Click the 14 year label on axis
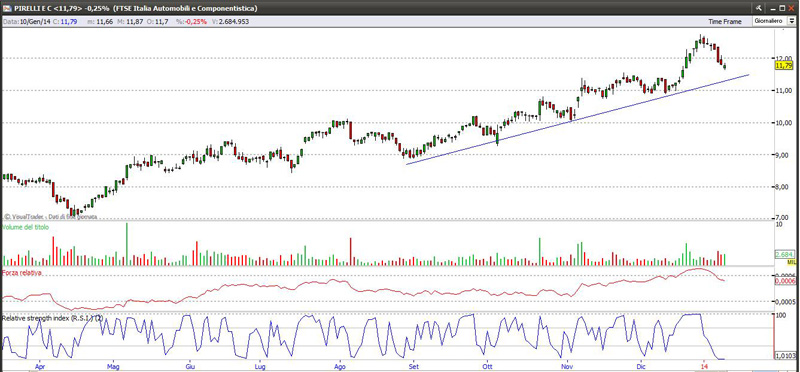Image resolution: width=800 pixels, height=372 pixels. pos(704,366)
